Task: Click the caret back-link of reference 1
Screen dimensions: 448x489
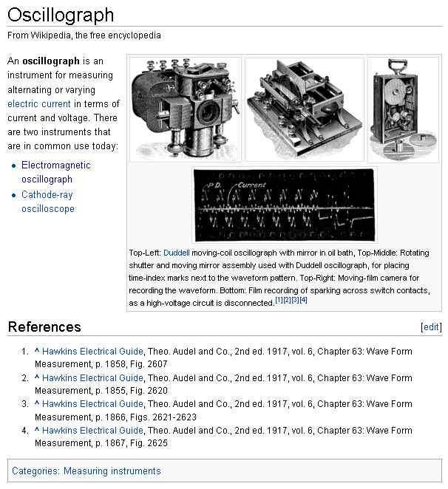Action: click(37, 352)
